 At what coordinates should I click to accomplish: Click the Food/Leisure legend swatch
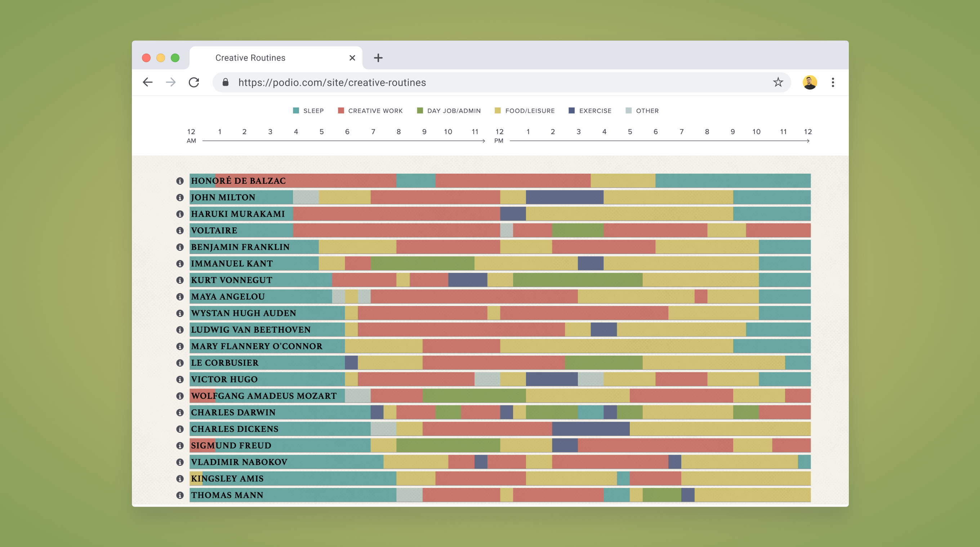coord(498,110)
